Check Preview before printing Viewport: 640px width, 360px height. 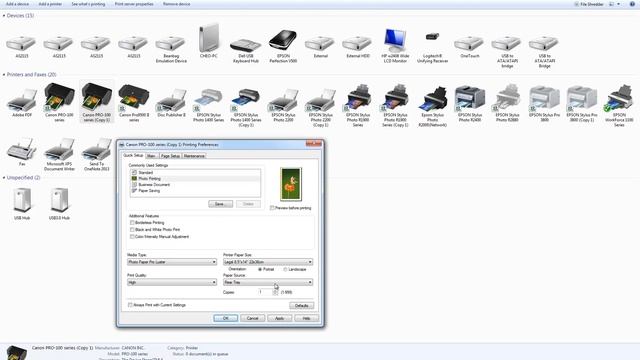(272, 208)
